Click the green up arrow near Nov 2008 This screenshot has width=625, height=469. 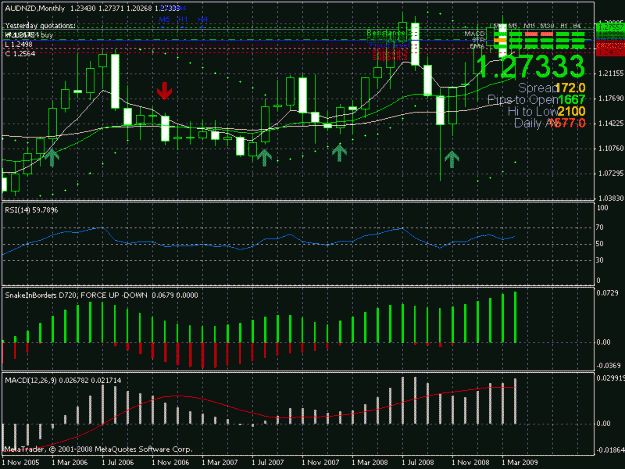(452, 159)
